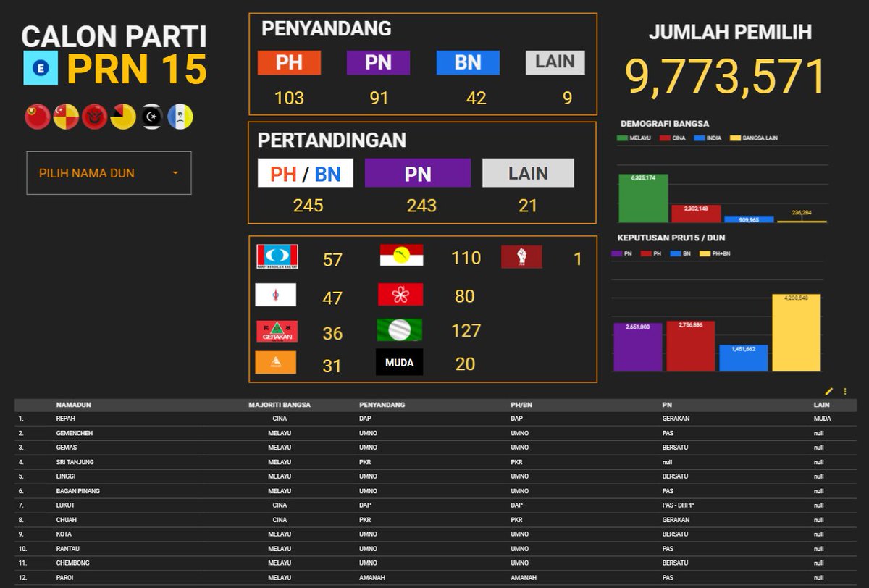Image resolution: width=869 pixels, height=588 pixels.
Task: Click the green Melayu bar 6,325,174
Action: [643, 198]
